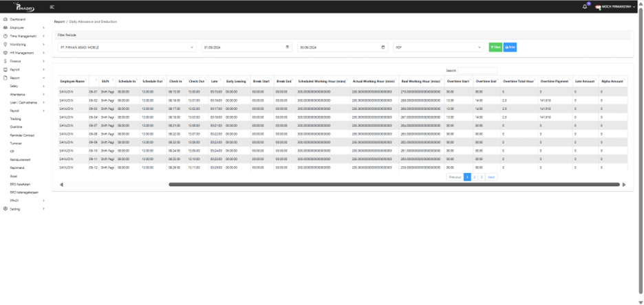Sort by Check In column
The width and height of the screenshot is (644, 305).
pyautogui.click(x=177, y=81)
